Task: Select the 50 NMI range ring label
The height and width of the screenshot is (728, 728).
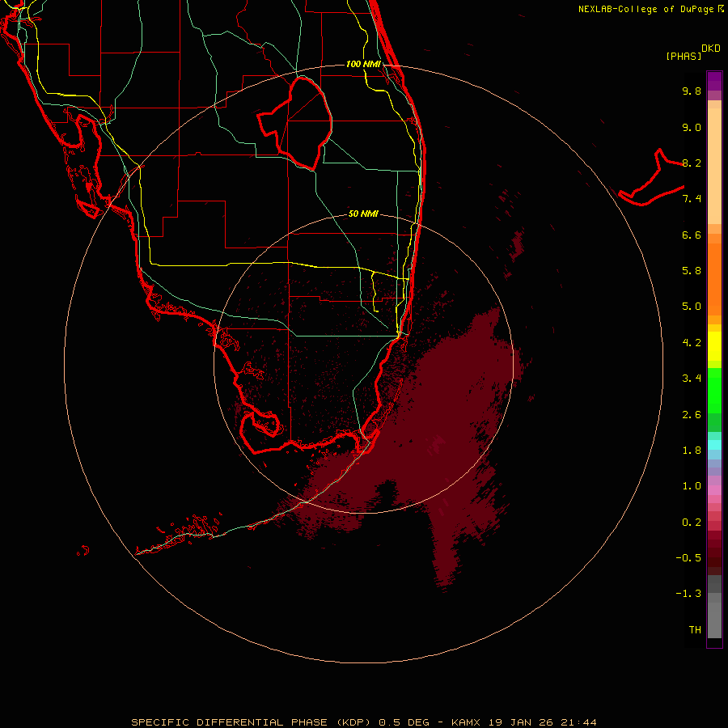Action: pyautogui.click(x=363, y=214)
